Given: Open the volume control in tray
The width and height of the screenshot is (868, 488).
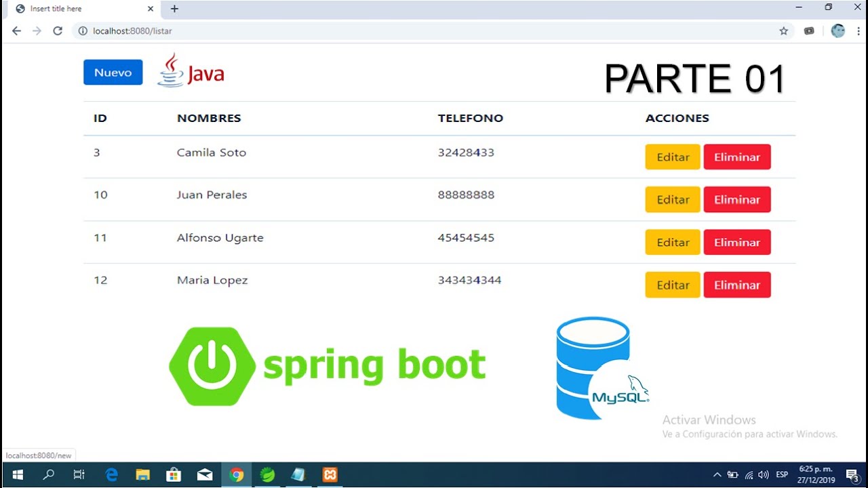Looking at the screenshot, I should pos(764,474).
